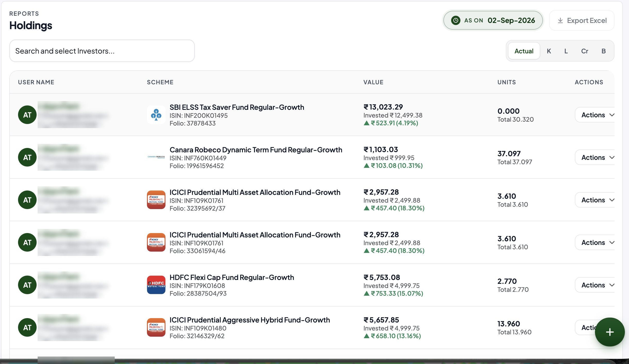Click the Export Excel button
The width and height of the screenshot is (629, 364).
click(582, 20)
